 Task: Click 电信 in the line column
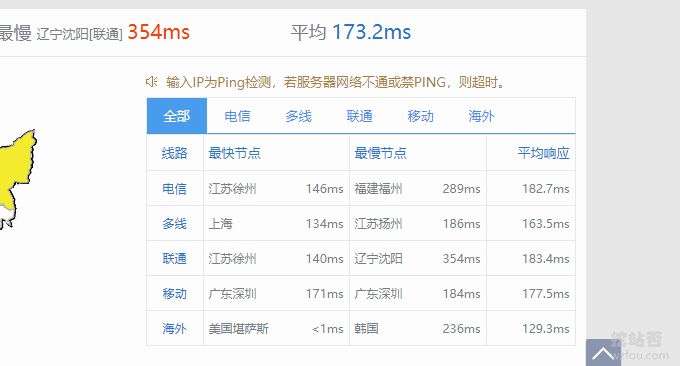pyautogui.click(x=174, y=189)
